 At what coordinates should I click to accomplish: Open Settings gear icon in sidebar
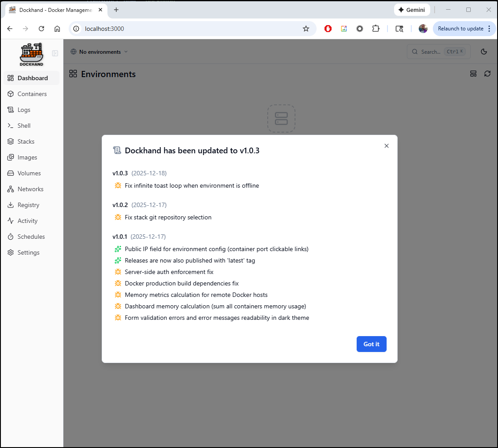pyautogui.click(x=11, y=252)
